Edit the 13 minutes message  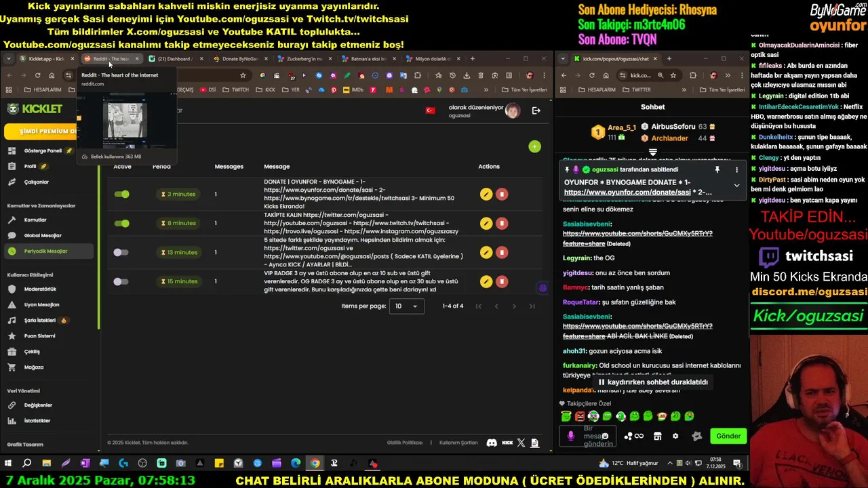coord(486,252)
